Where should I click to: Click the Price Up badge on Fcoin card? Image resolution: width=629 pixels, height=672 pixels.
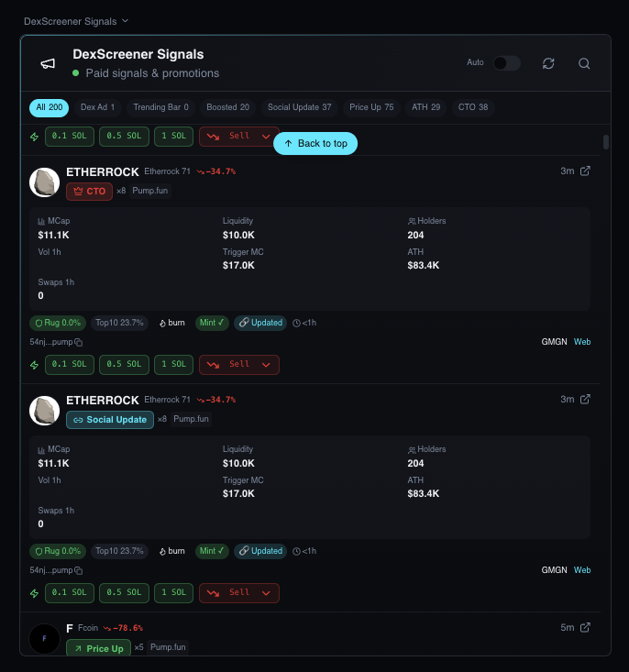pyautogui.click(x=98, y=648)
